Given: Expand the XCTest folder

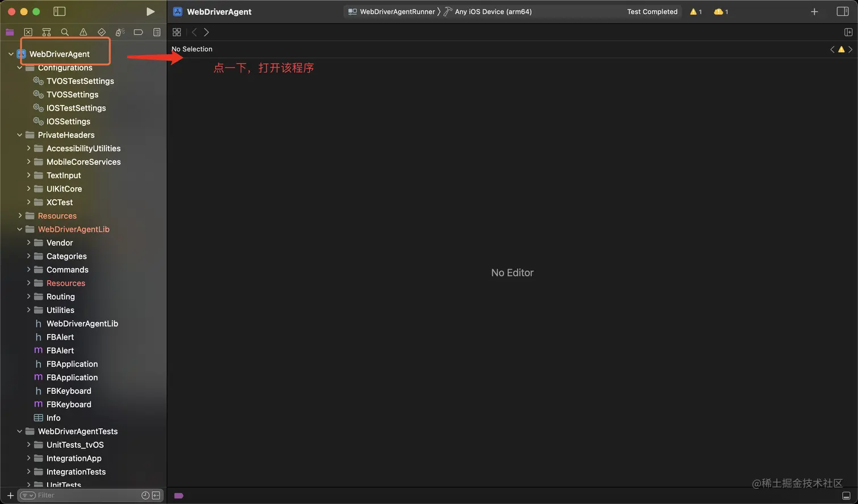Looking at the screenshot, I should tap(28, 202).
